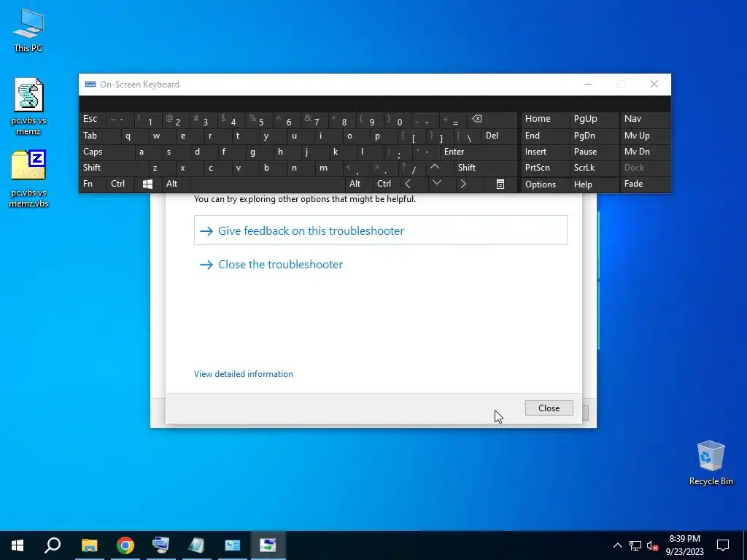Toggle the right Shift key

click(x=485, y=168)
